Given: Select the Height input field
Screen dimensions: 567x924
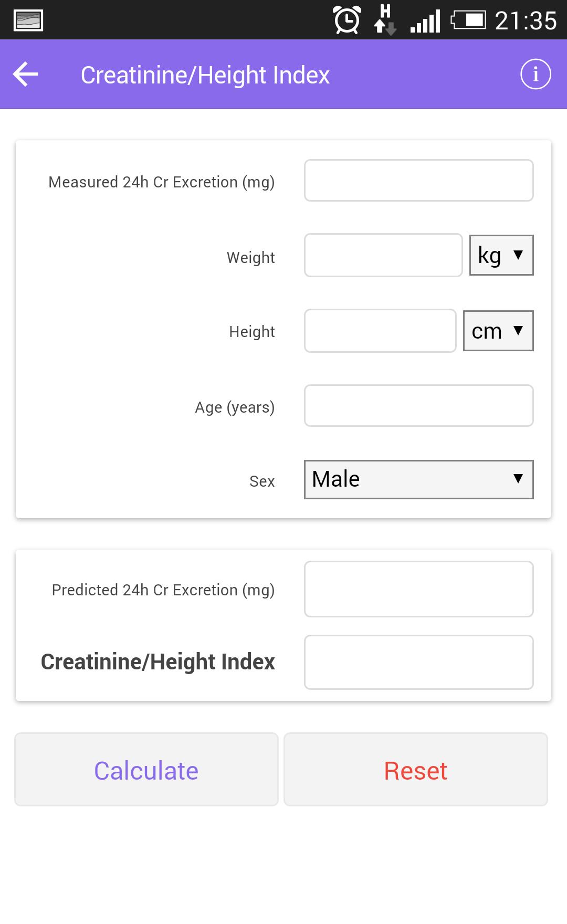Looking at the screenshot, I should coord(380,331).
